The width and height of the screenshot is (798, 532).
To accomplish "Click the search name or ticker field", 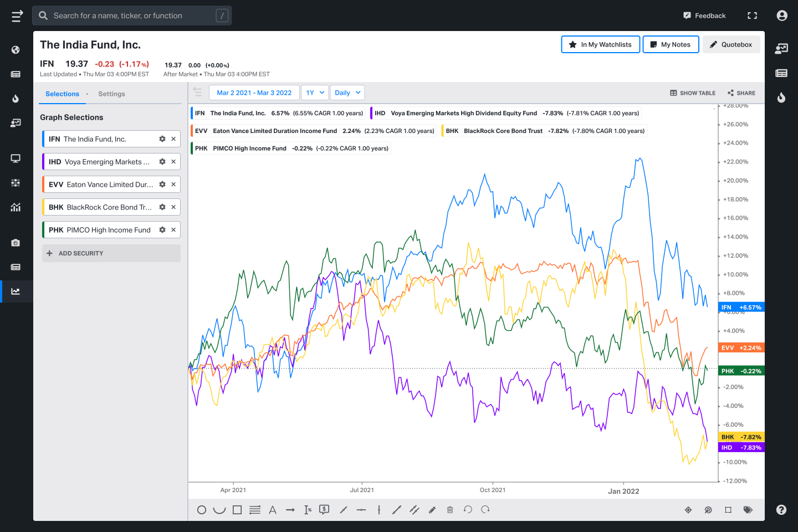I will coord(132,16).
